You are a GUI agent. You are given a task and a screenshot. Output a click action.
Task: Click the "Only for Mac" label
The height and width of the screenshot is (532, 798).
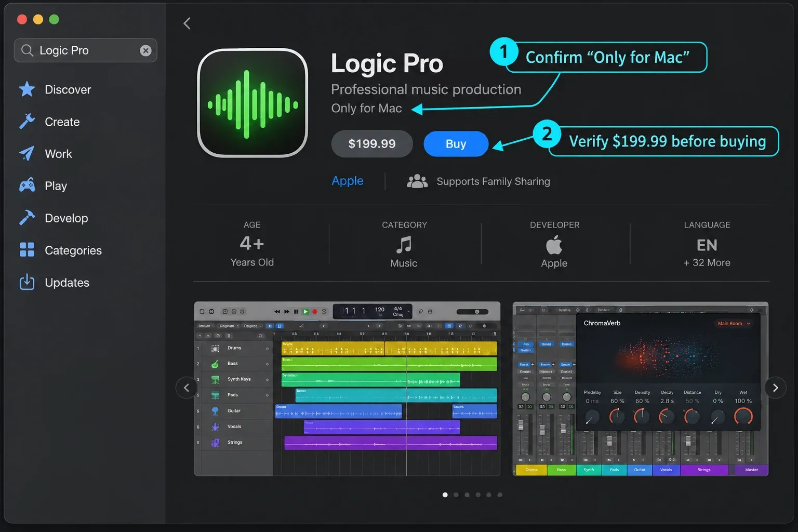pyautogui.click(x=367, y=108)
